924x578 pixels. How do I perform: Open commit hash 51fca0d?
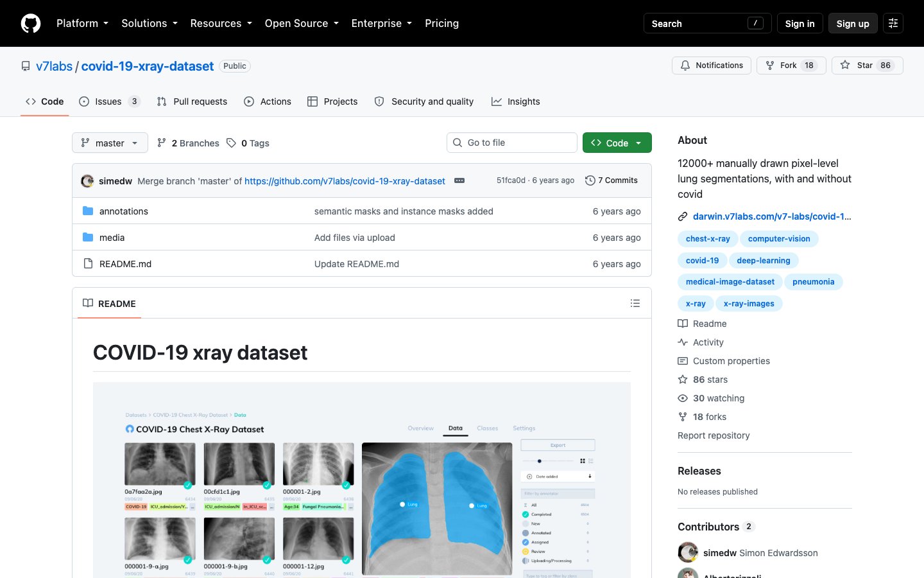[511, 180]
